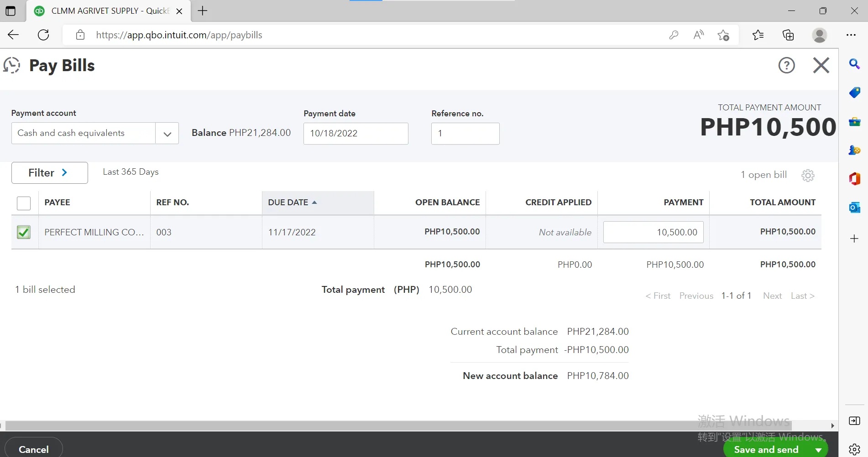Open the Favorites list

coord(758,35)
